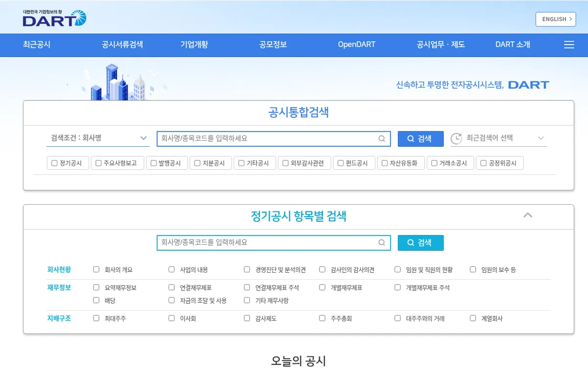Check the 거래소공시 checkbox
Viewport: 588px width, 368px height.
pyautogui.click(x=434, y=163)
